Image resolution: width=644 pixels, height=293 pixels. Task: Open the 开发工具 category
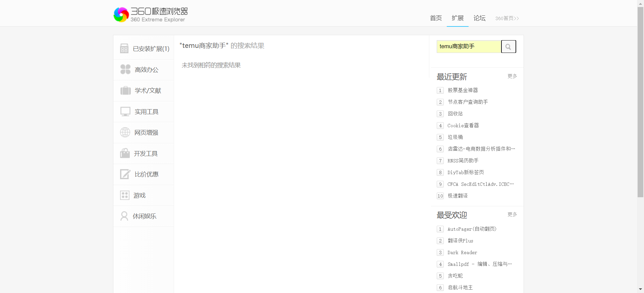pos(144,153)
